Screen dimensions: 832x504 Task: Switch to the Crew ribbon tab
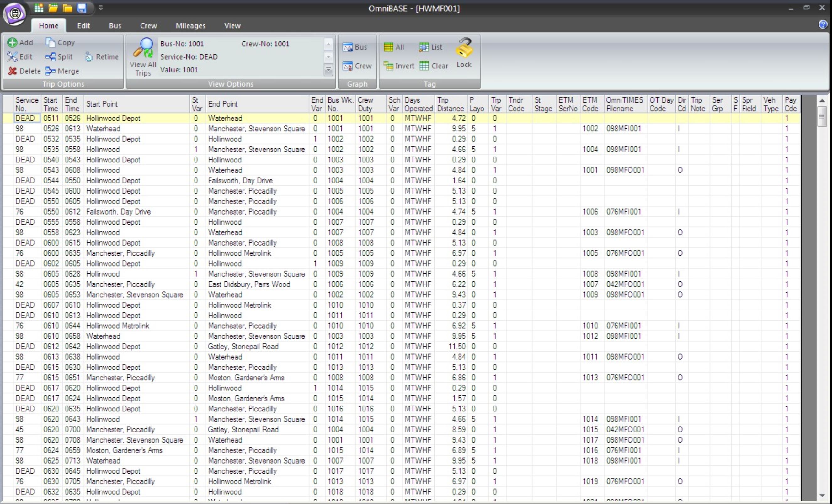pyautogui.click(x=148, y=25)
